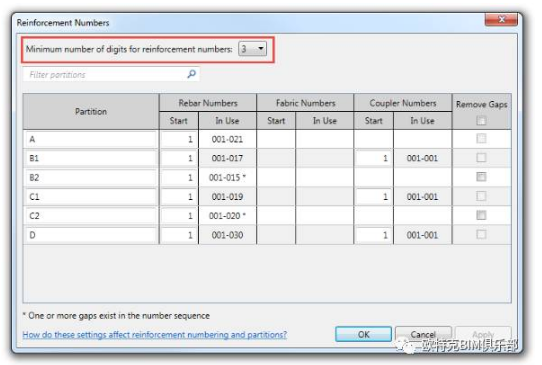
Task: Click rebar In Use value 001-015 *
Action: pos(227,178)
